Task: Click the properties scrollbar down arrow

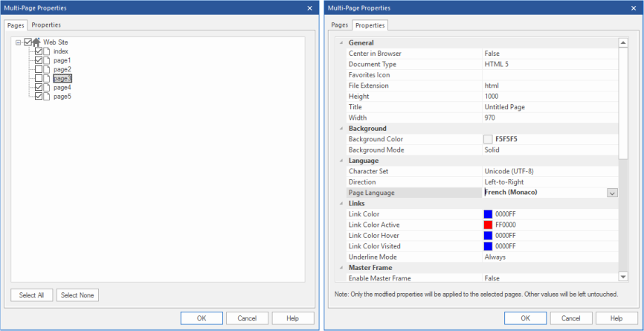Action: click(x=623, y=277)
